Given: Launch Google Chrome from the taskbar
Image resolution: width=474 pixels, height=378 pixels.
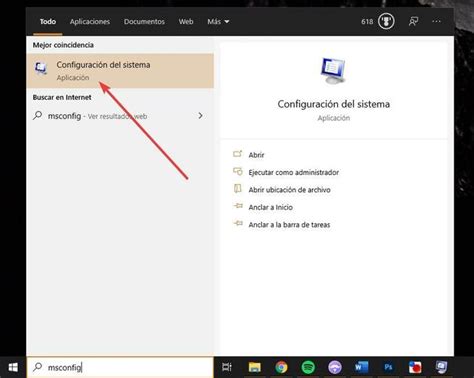Looking at the screenshot, I should coord(281,367).
